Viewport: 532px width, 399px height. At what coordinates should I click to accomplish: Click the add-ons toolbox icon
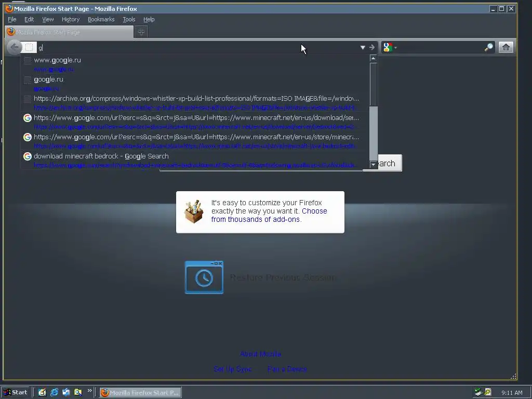pyautogui.click(x=194, y=211)
